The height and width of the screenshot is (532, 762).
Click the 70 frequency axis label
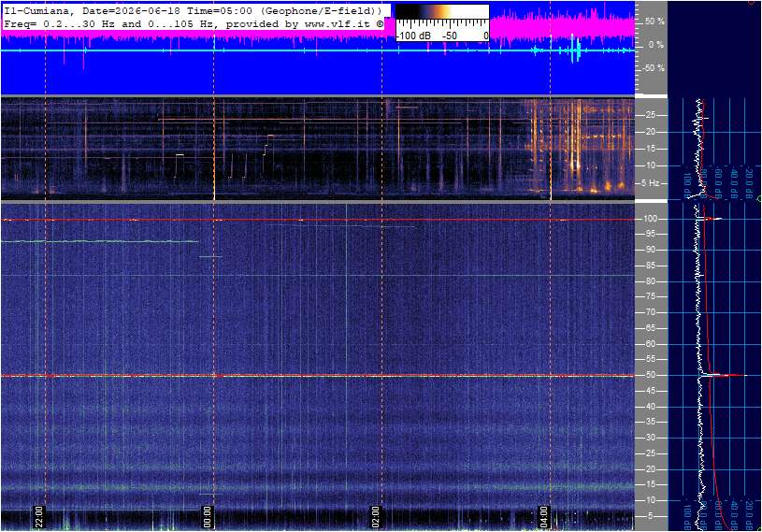650,312
